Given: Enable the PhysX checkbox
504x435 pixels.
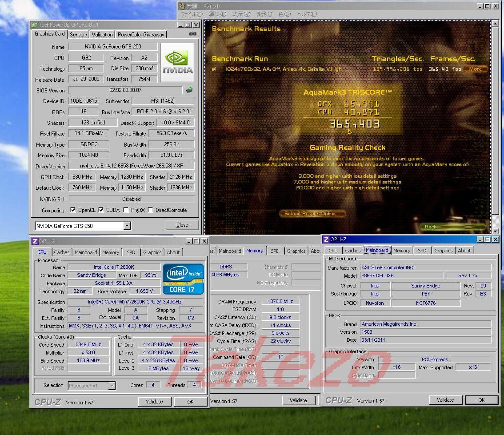Looking at the screenshot, I should (126, 210).
